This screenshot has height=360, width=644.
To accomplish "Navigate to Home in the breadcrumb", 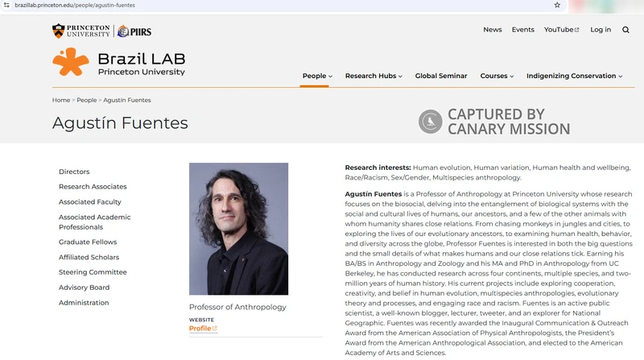I will click(x=61, y=100).
